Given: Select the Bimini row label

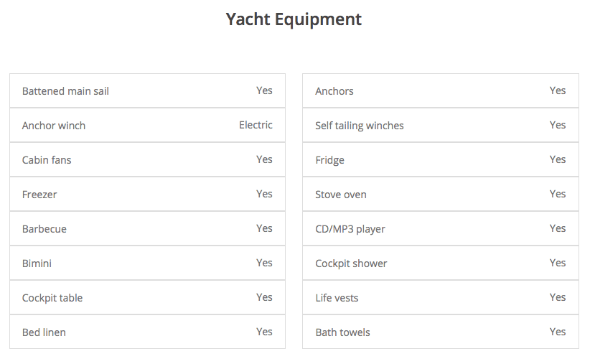Looking at the screenshot, I should (37, 263).
